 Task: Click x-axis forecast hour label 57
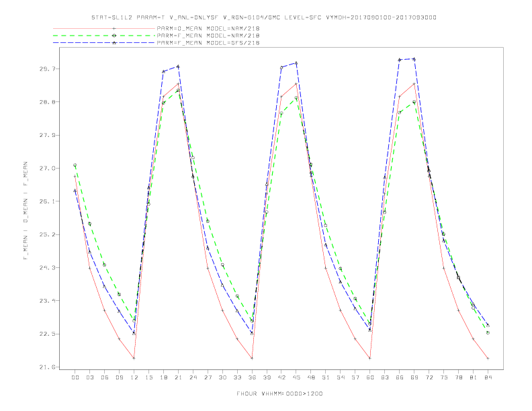pyautogui.click(x=355, y=377)
